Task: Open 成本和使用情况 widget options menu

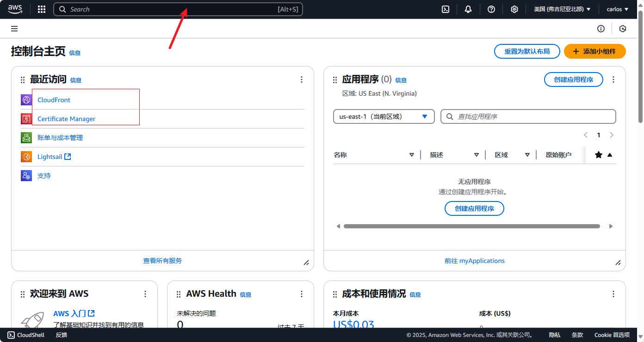Action: click(x=613, y=294)
